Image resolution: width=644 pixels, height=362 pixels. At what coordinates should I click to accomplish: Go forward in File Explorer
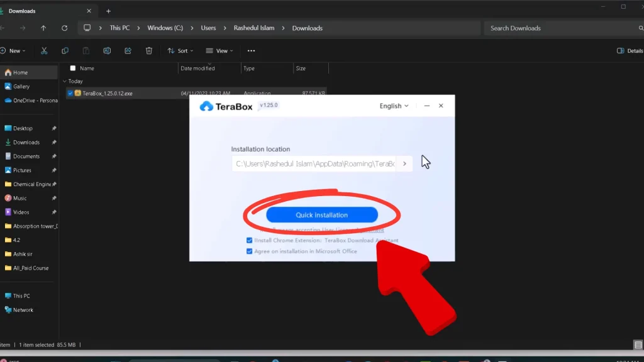pyautogui.click(x=23, y=28)
